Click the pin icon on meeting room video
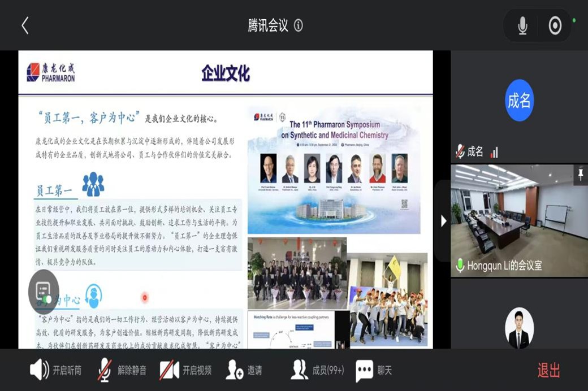The image size is (588, 391). click(x=580, y=175)
